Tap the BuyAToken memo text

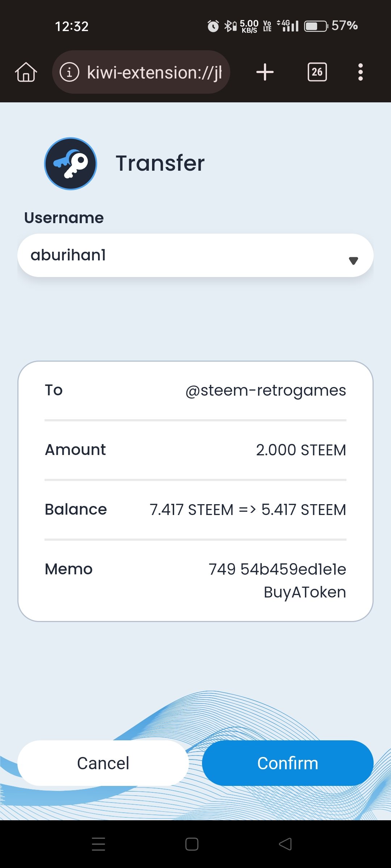tap(305, 592)
